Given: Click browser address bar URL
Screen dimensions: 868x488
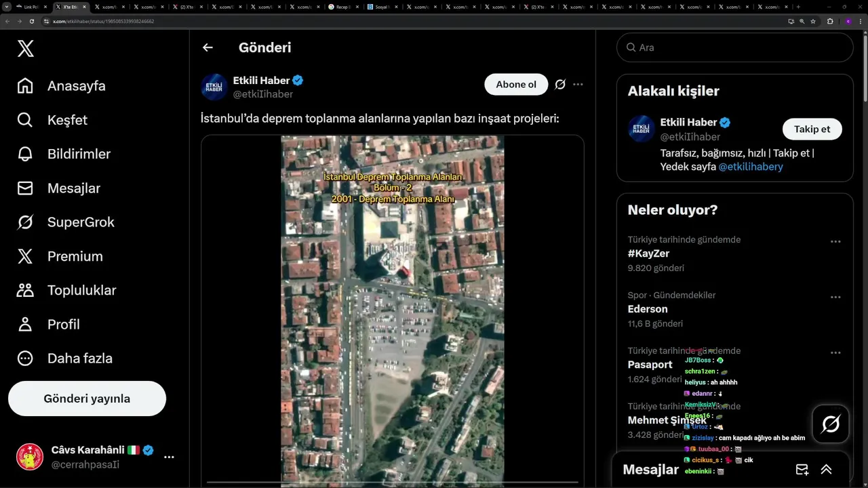Looking at the screenshot, I should (x=104, y=21).
